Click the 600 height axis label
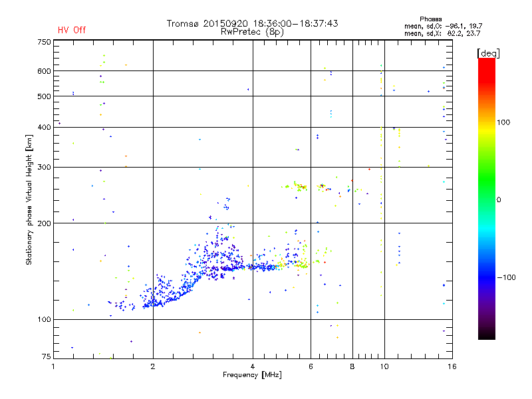 pyautogui.click(x=44, y=71)
